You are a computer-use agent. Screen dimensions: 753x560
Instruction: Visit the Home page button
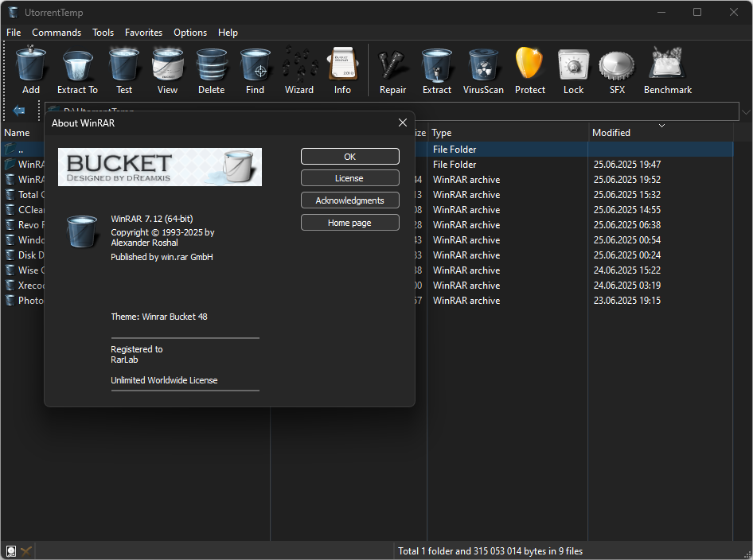[x=350, y=223]
